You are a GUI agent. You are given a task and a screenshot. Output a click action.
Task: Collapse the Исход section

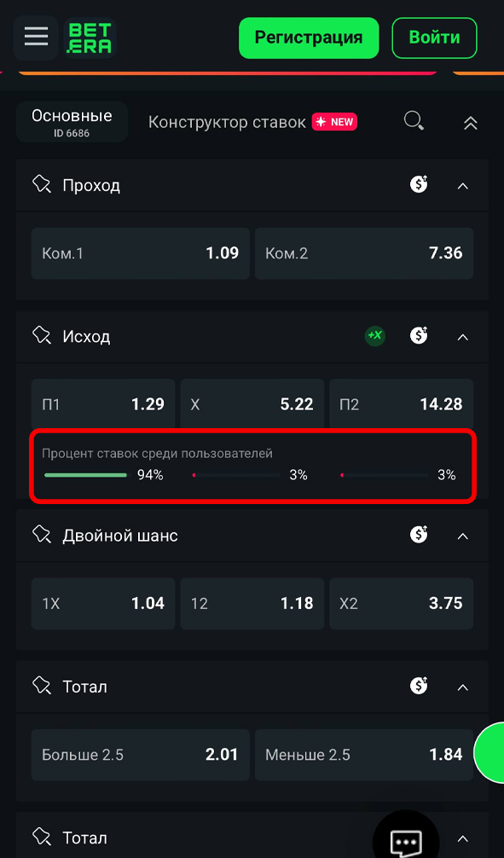pos(462,337)
